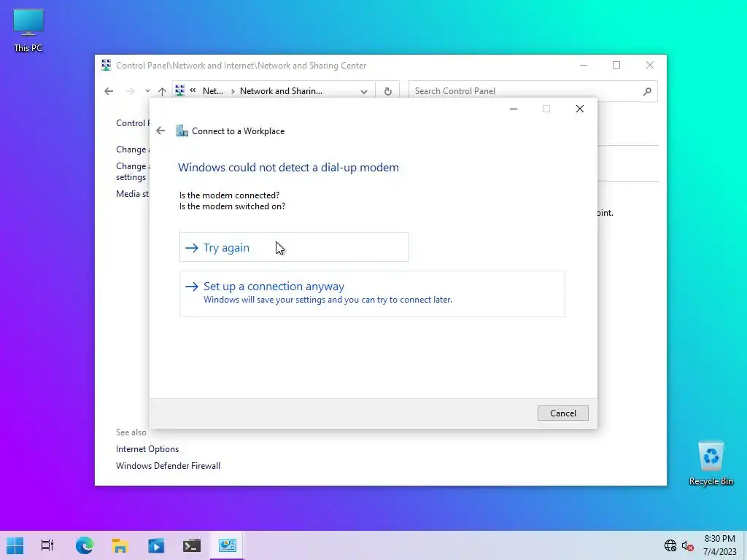Open File Explorer from taskbar
This screenshot has width=747, height=560.
(120, 545)
